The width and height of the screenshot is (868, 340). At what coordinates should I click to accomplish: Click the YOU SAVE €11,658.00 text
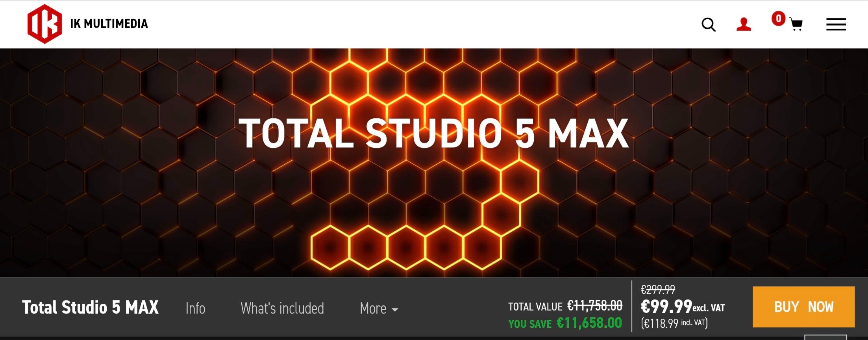[x=565, y=323]
